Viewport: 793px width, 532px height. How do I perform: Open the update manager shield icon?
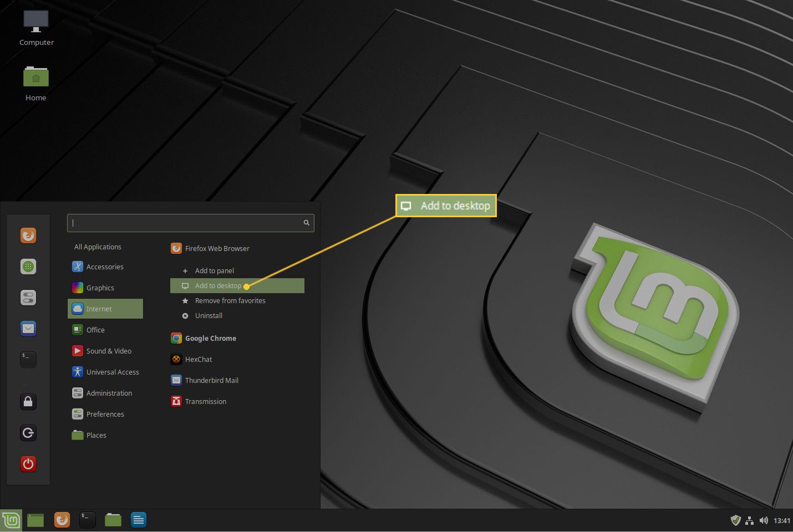pos(736,520)
